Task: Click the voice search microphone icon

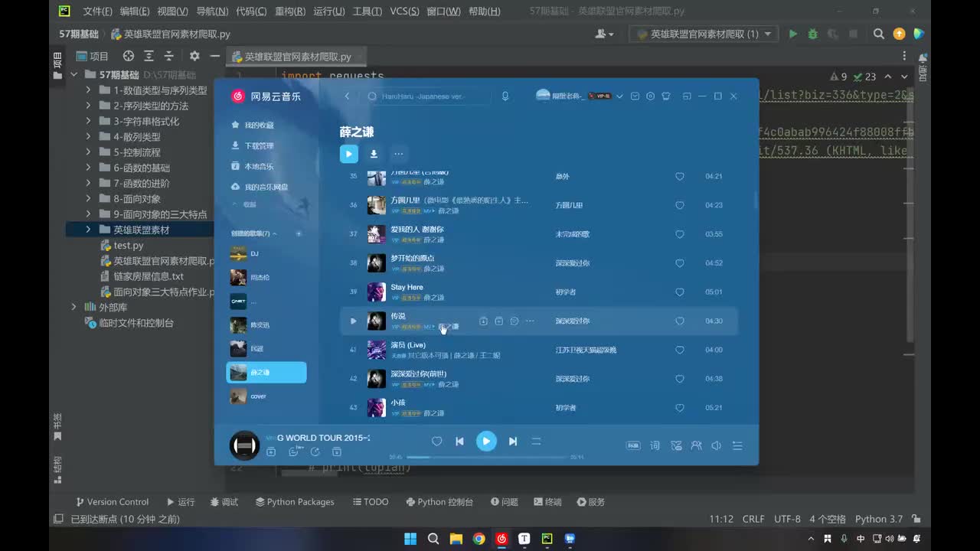Action: tap(505, 96)
